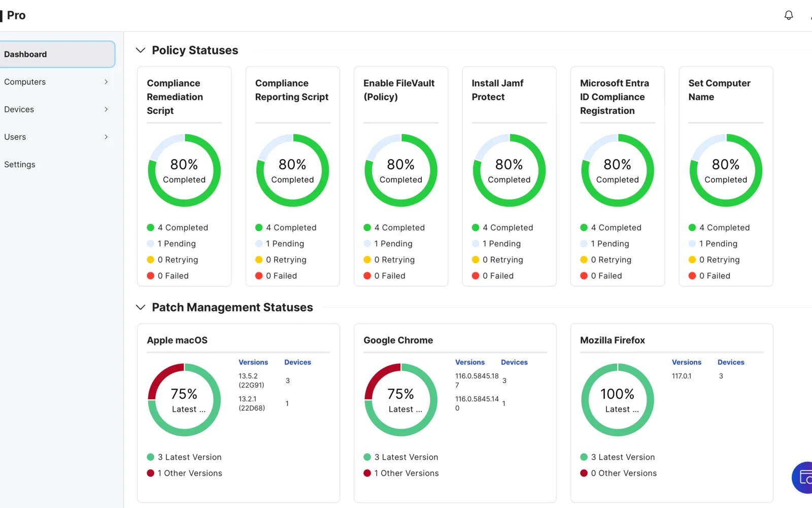Open Enable FileVault (Policy) card title
The height and width of the screenshot is (508, 812).
tap(399, 90)
